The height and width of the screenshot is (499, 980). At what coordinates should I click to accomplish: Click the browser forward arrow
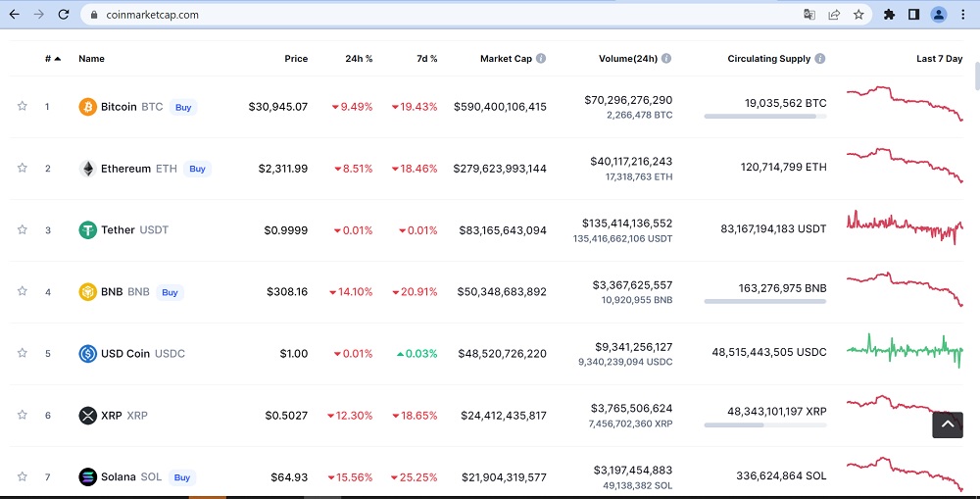pyautogui.click(x=39, y=15)
